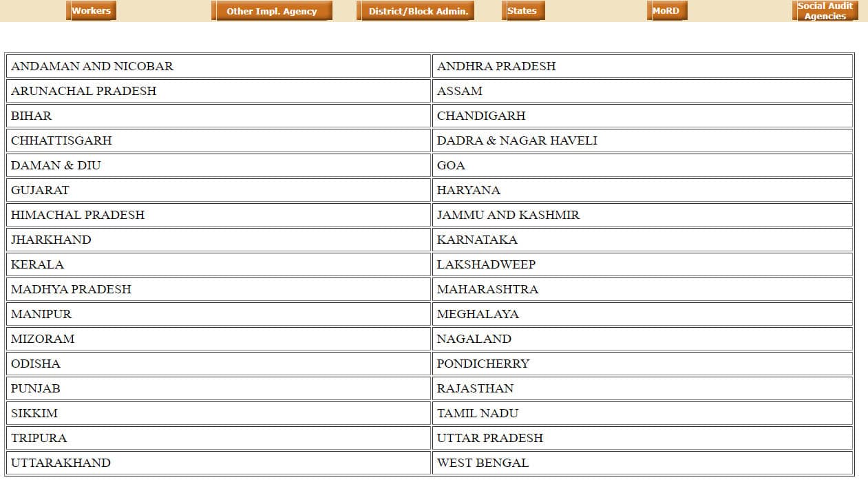
Task: Open the JAMMU AND KASHMIR entry
Action: [508, 215]
